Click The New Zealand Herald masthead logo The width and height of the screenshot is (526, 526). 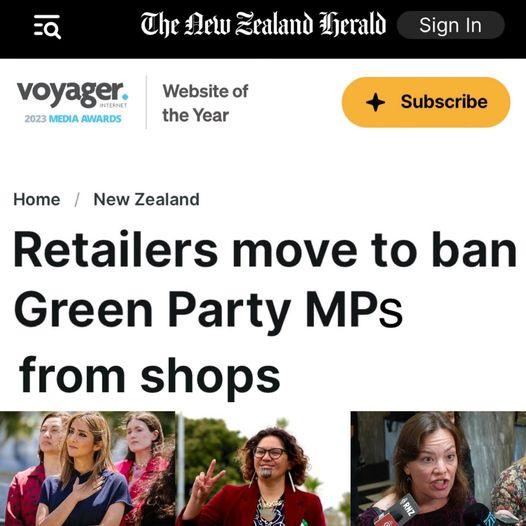point(263,24)
